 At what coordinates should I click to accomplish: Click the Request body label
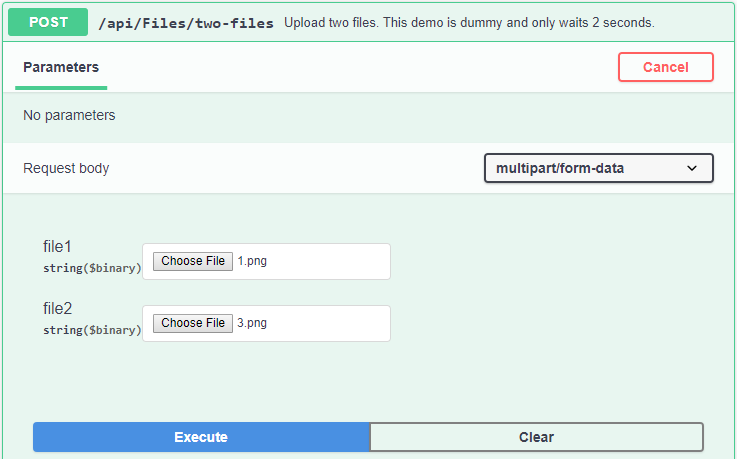(66, 168)
